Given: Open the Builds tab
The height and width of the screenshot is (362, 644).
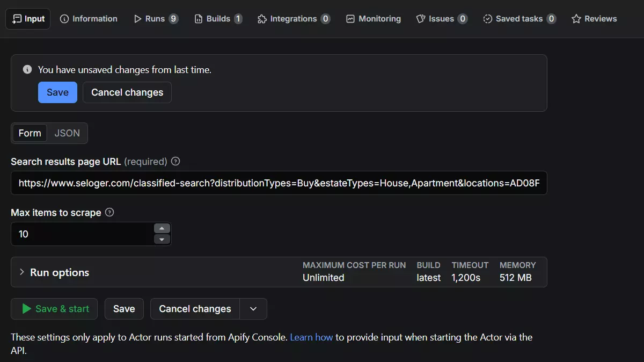Looking at the screenshot, I should pos(218,19).
